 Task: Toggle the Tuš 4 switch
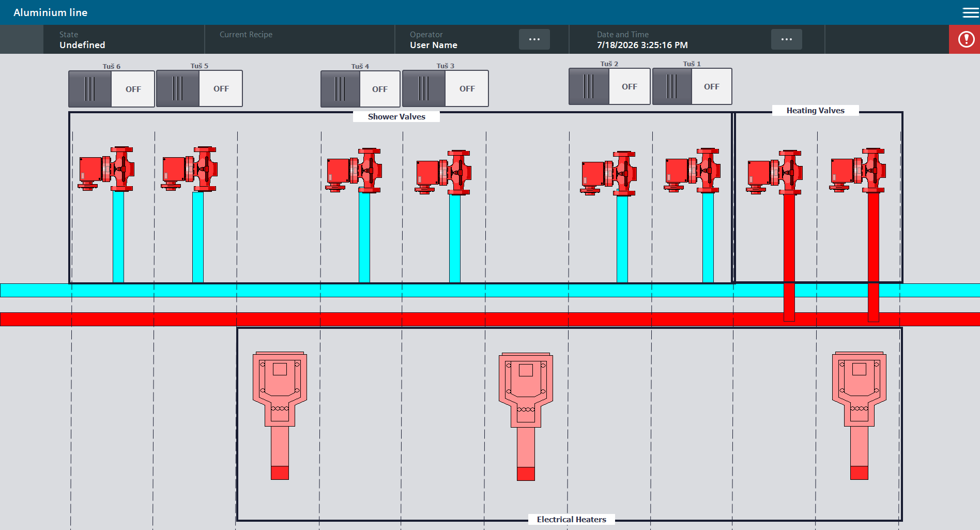click(x=360, y=89)
